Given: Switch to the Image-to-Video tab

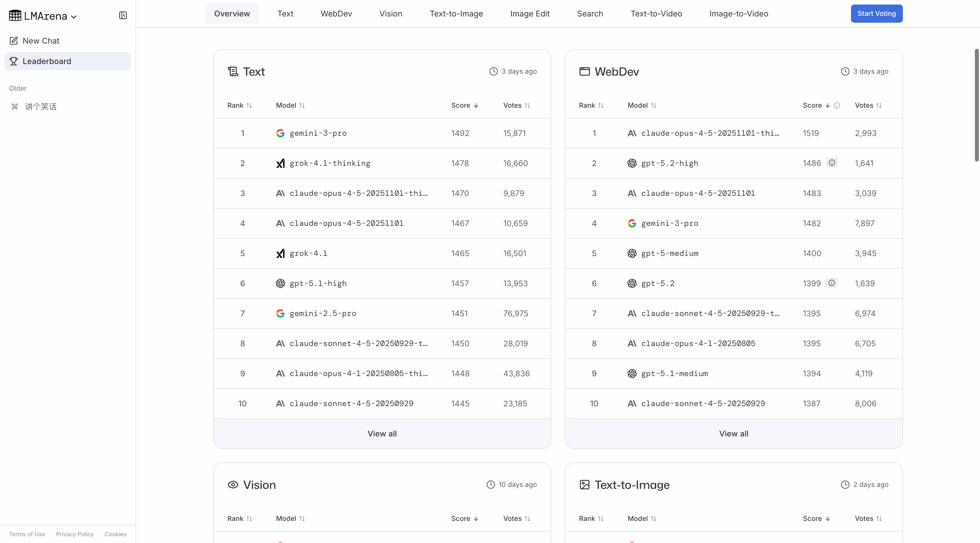Looking at the screenshot, I should click(738, 13).
